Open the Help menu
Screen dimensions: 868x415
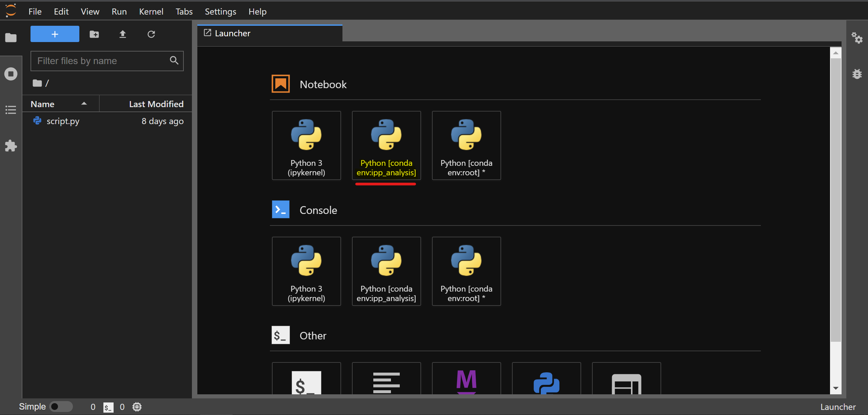(x=257, y=12)
